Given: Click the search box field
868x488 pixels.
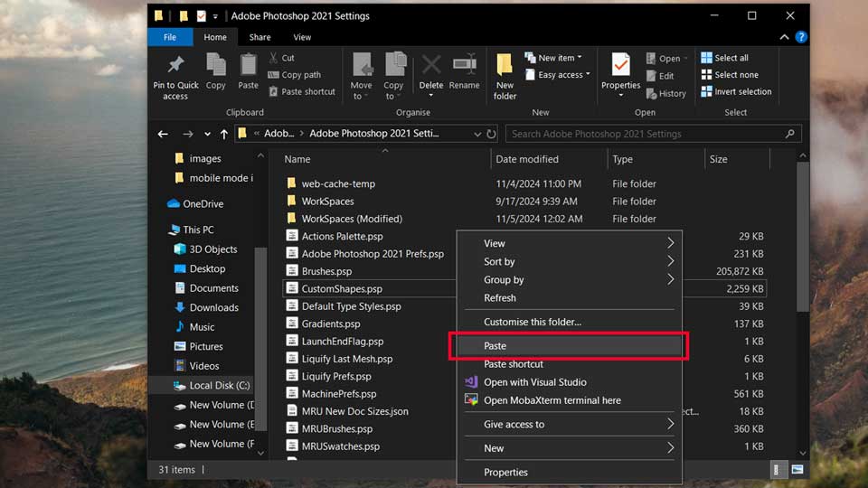Looking at the screenshot, I should pos(653,134).
